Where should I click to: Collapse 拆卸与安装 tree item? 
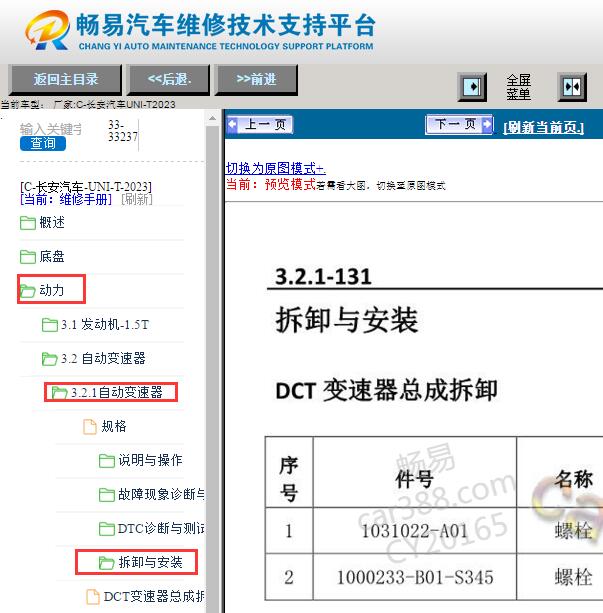pyautogui.click(x=151, y=562)
